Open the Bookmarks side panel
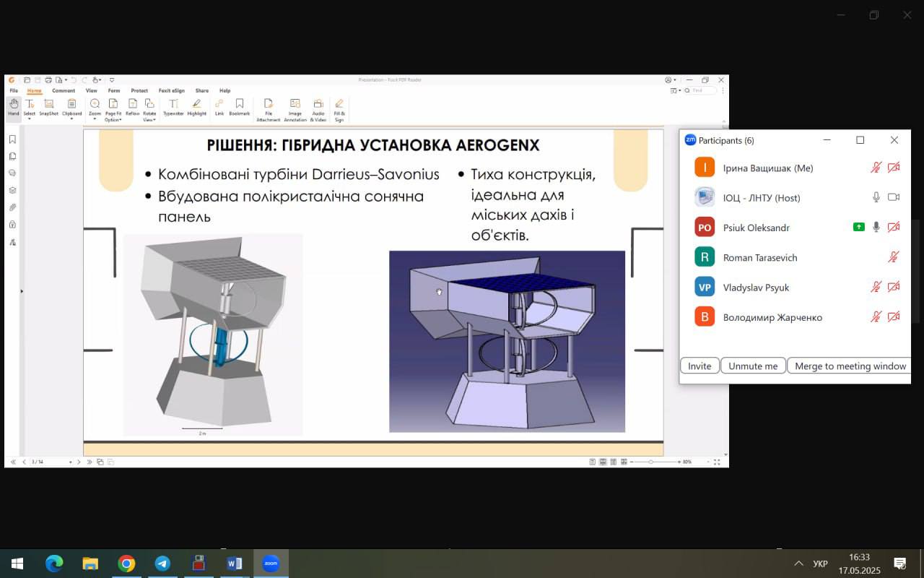Viewport: 924px width, 578px height. (x=12, y=139)
